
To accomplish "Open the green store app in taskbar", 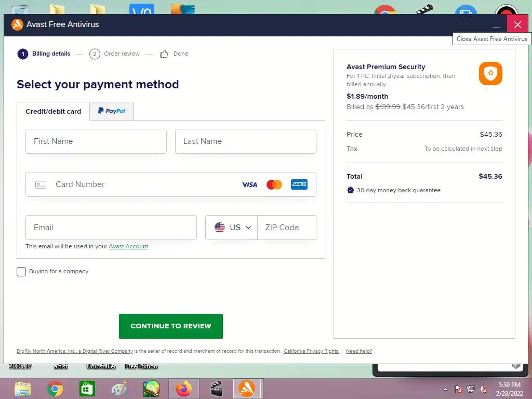I will (x=87, y=389).
